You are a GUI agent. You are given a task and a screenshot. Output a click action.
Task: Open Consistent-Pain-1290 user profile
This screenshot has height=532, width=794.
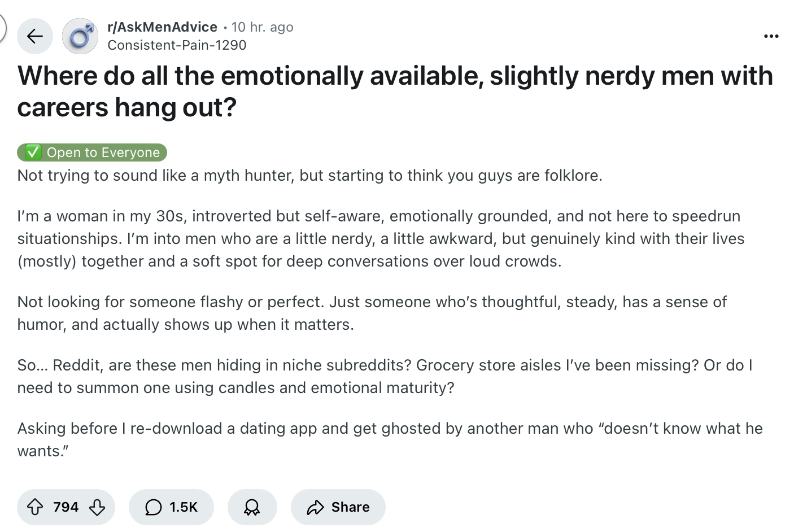[177, 45]
